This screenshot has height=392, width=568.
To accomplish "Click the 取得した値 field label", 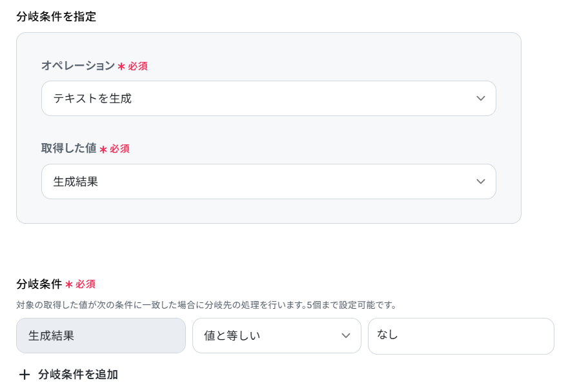I will (68, 148).
